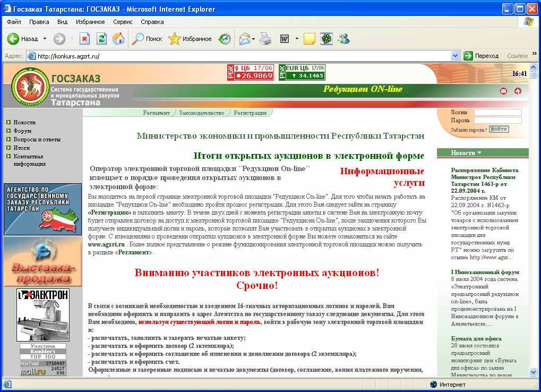Click the Электрон advertisement banner
The image size is (541, 392).
click(x=43, y=314)
